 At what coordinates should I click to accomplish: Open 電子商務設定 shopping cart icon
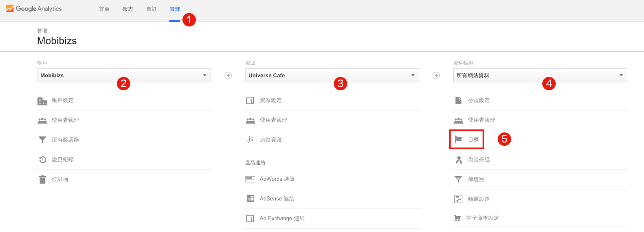tap(457, 218)
